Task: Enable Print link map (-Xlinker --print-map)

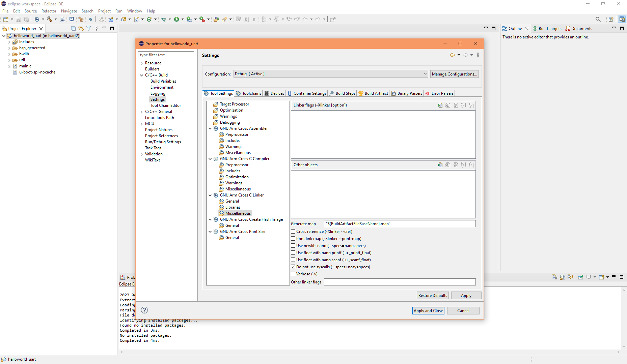Action: click(293, 238)
